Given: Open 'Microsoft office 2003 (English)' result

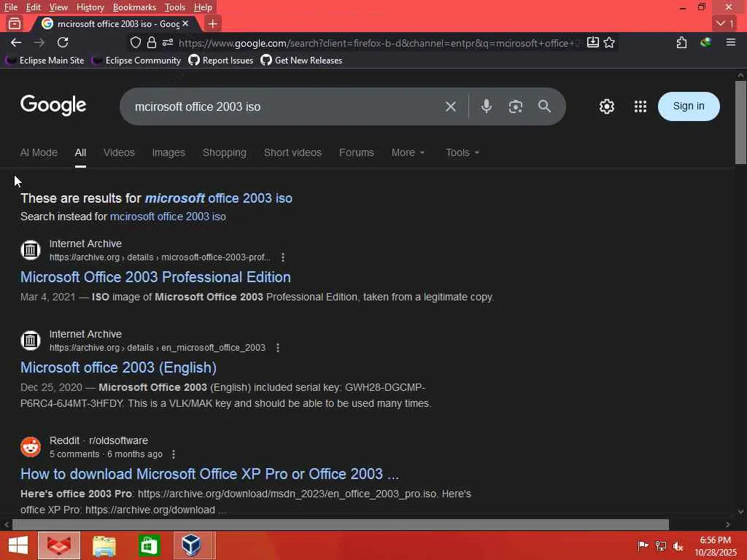Looking at the screenshot, I should click(118, 367).
